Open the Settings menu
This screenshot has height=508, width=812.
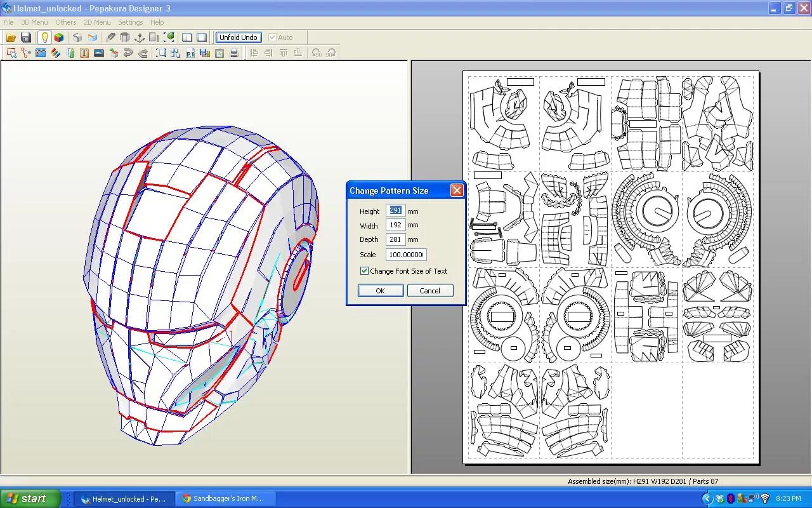(x=131, y=22)
